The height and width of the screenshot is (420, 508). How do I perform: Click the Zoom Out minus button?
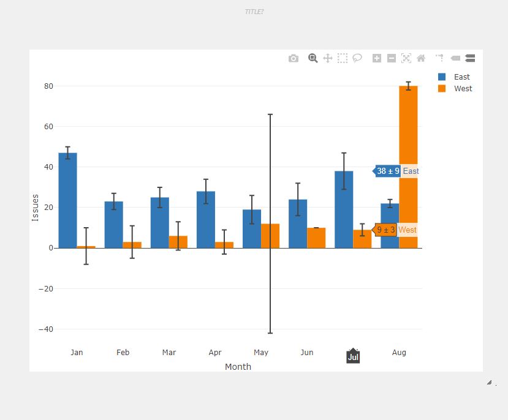392,58
